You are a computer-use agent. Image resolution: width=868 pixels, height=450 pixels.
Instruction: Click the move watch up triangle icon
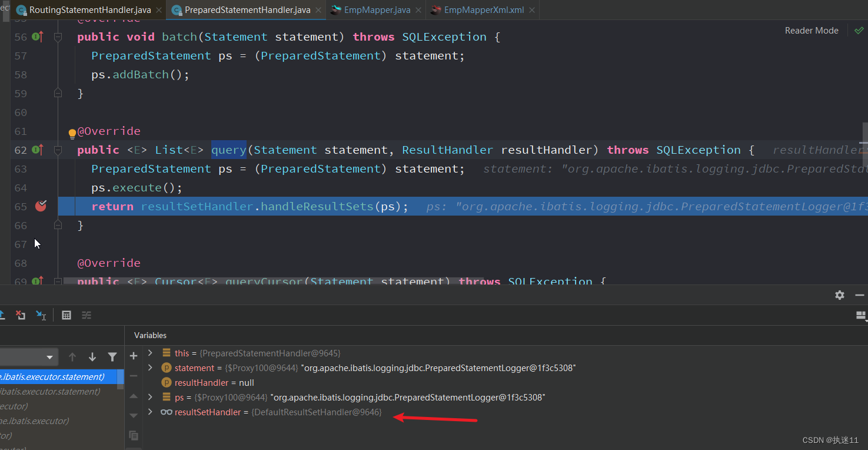pos(134,396)
